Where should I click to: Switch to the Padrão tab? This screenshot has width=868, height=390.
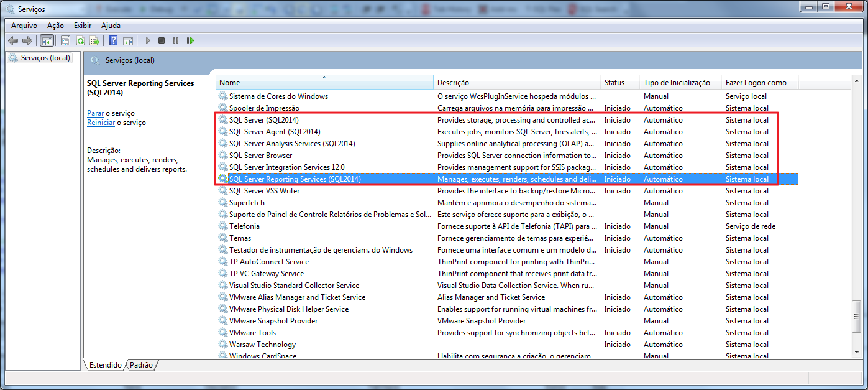141,365
